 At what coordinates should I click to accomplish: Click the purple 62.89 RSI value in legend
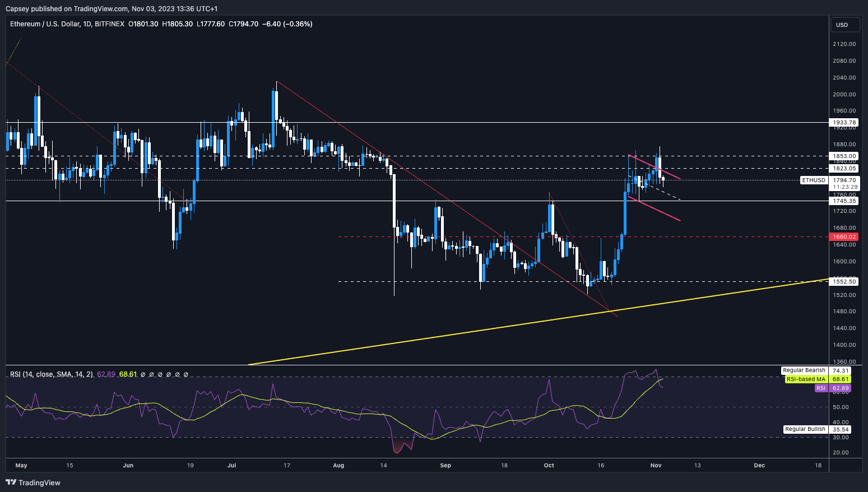click(x=105, y=374)
